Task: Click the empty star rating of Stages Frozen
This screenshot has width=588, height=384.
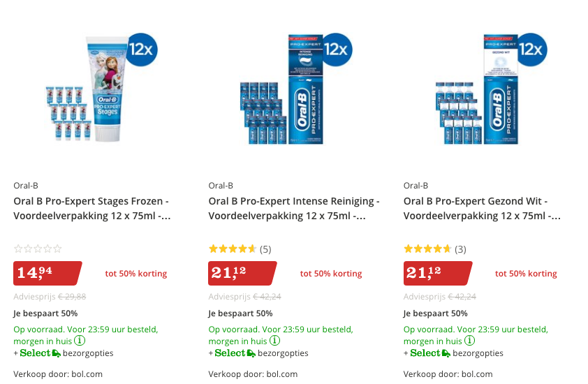Action: tap(38, 249)
